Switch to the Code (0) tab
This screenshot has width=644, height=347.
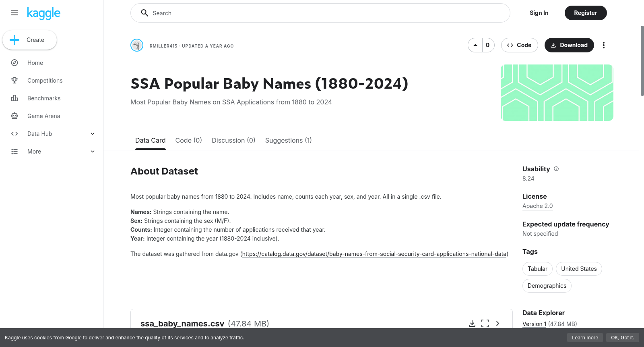point(188,140)
